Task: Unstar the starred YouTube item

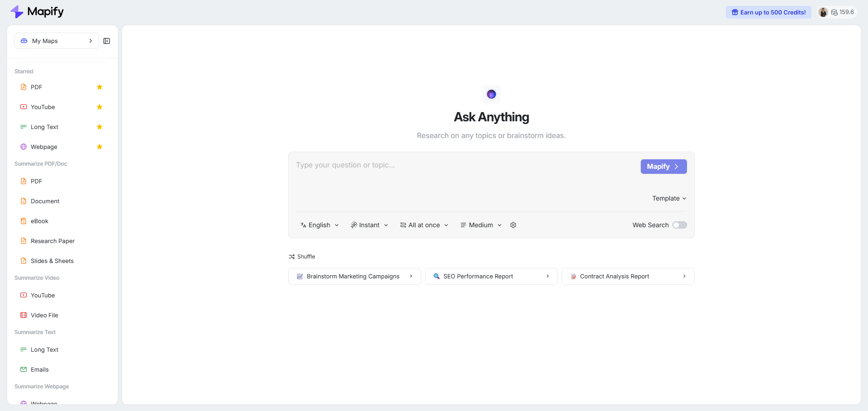Action: (100, 107)
